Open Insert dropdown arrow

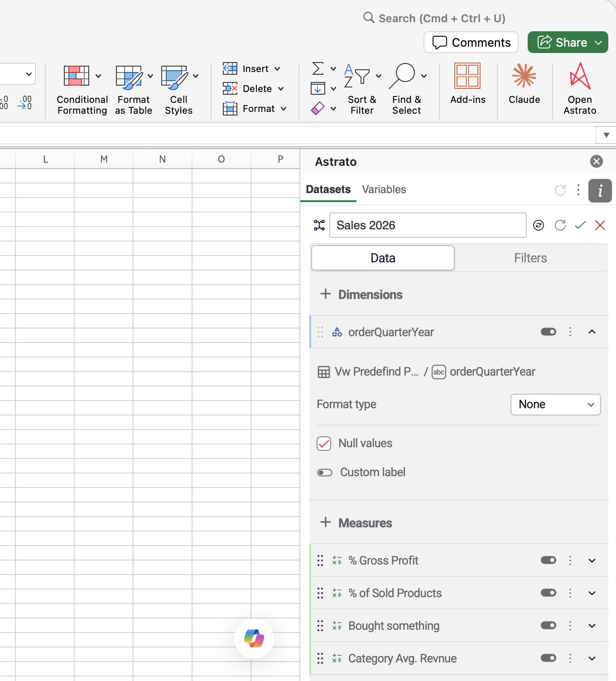pyautogui.click(x=278, y=69)
